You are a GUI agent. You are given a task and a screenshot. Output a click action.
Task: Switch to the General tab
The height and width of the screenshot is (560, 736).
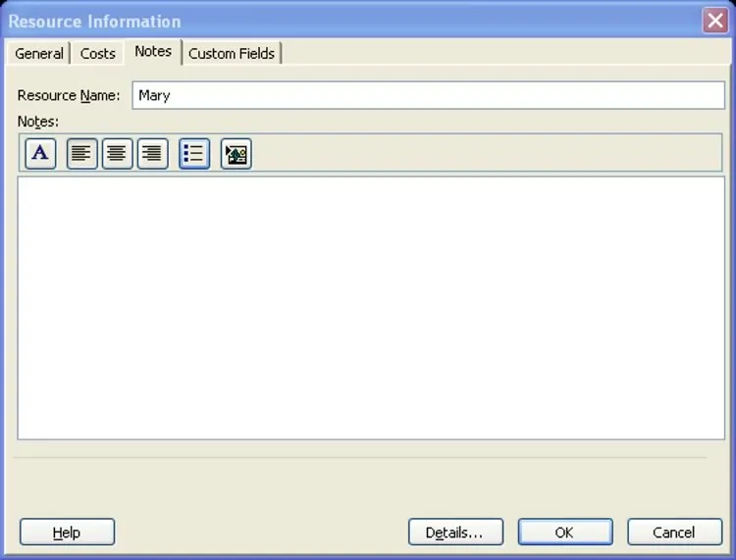coord(39,54)
